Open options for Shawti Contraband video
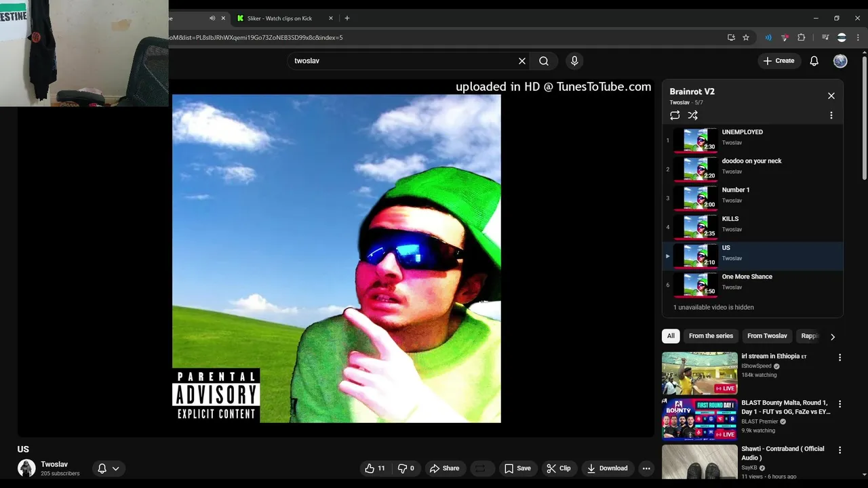868x488 pixels. (x=840, y=450)
